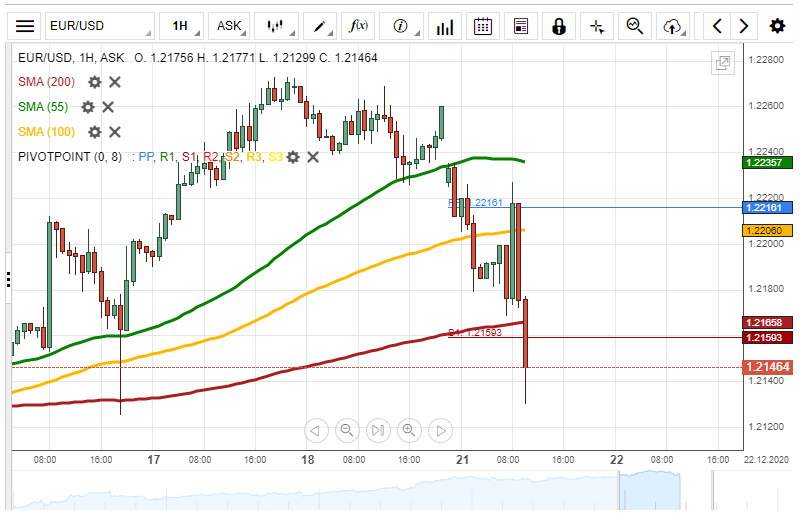Viewport: 800px width, 514px height.
Task: Open the cloud upload menu
Action: [x=673, y=26]
